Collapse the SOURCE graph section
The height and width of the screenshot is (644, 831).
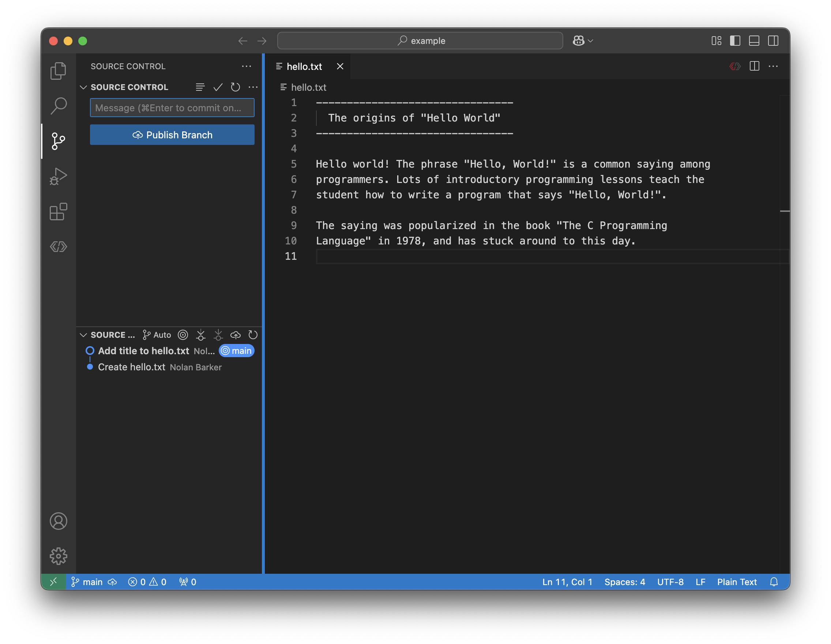click(83, 335)
